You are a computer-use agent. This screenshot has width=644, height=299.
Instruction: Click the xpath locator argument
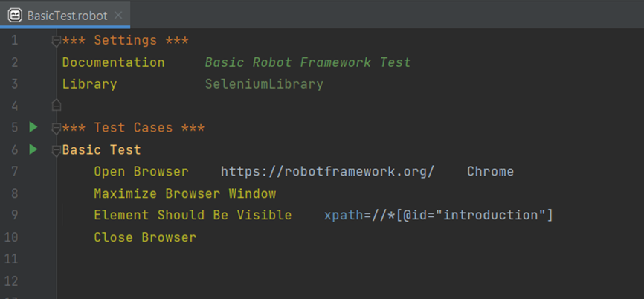coord(438,215)
